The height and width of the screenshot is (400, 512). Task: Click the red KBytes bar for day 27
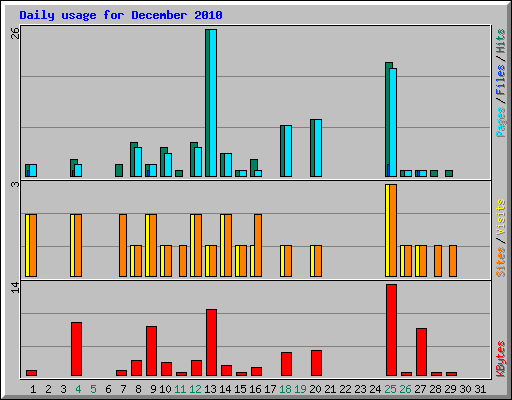tap(421, 352)
